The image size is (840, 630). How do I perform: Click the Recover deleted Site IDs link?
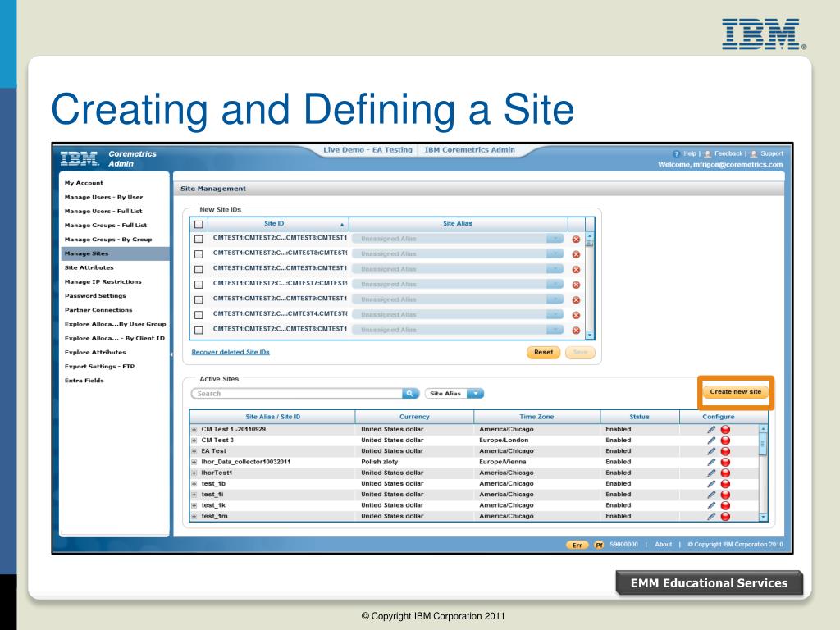[x=231, y=352]
